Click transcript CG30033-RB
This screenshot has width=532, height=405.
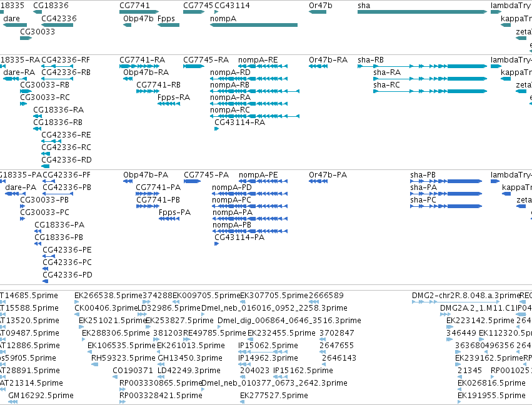coord(26,91)
